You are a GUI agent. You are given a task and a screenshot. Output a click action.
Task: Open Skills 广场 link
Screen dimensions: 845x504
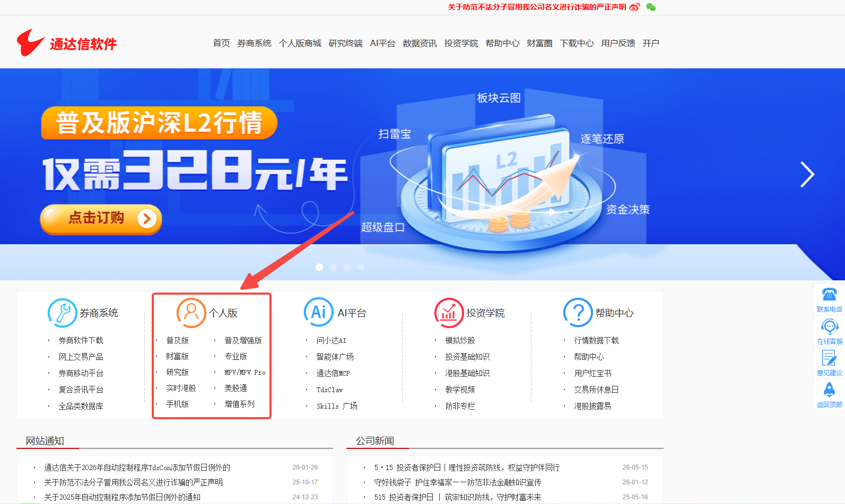coord(337,406)
